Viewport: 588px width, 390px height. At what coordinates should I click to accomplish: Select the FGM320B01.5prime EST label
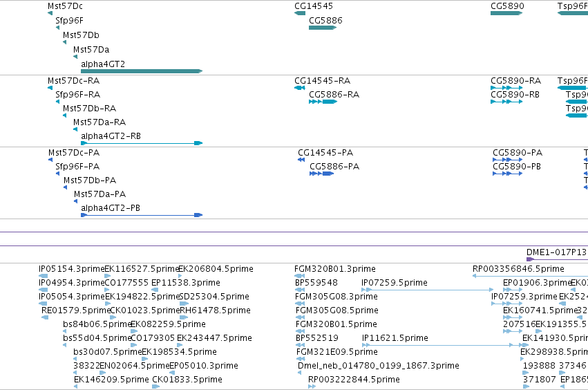coord(336,324)
